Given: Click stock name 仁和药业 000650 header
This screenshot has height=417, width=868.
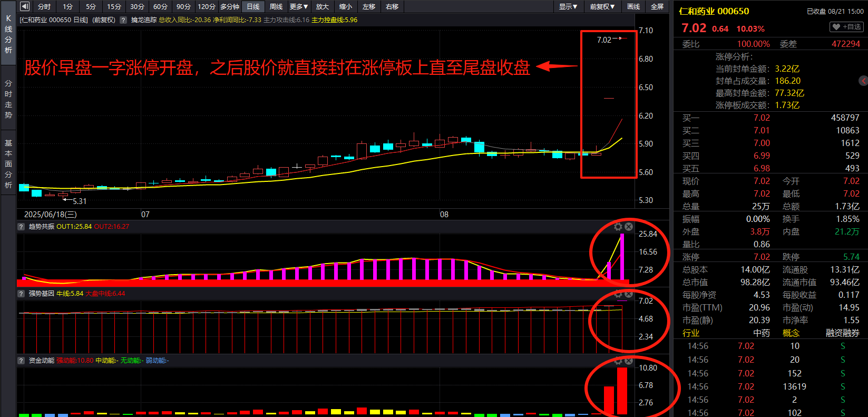Looking at the screenshot, I should pos(714,11).
